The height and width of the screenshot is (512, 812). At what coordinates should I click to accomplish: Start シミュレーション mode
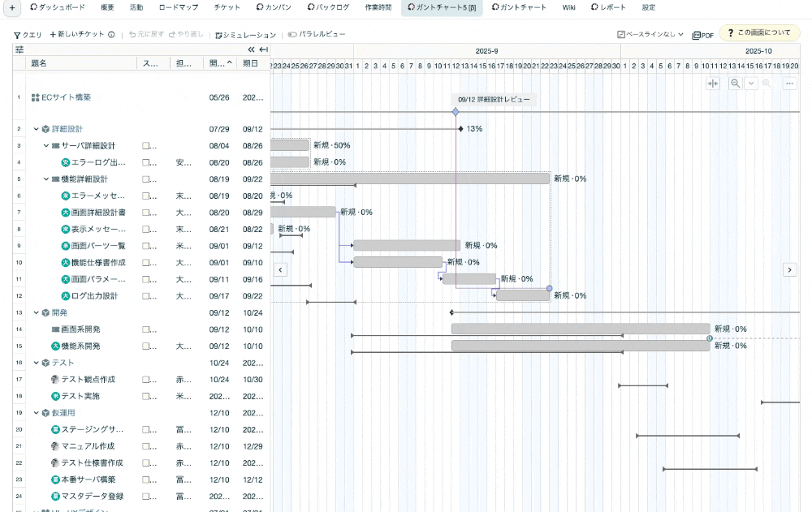(x=245, y=35)
